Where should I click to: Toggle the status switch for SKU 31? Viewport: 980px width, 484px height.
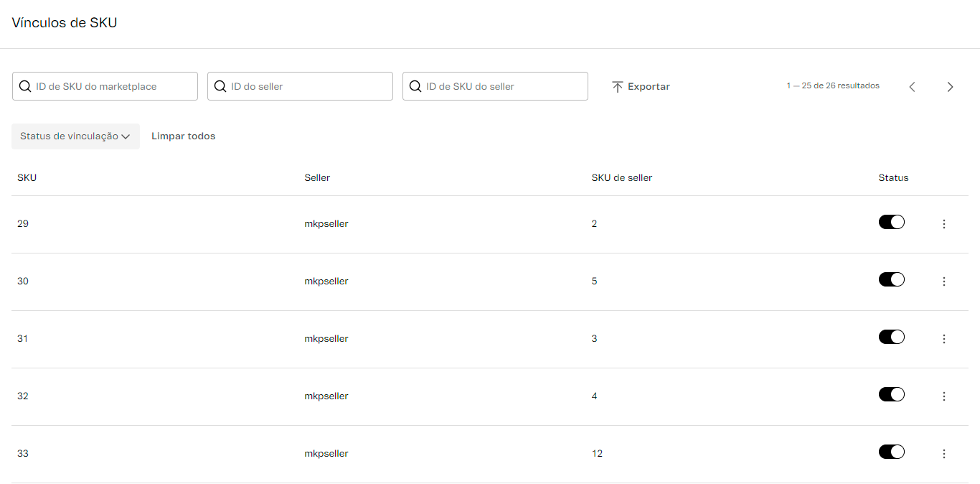(891, 338)
